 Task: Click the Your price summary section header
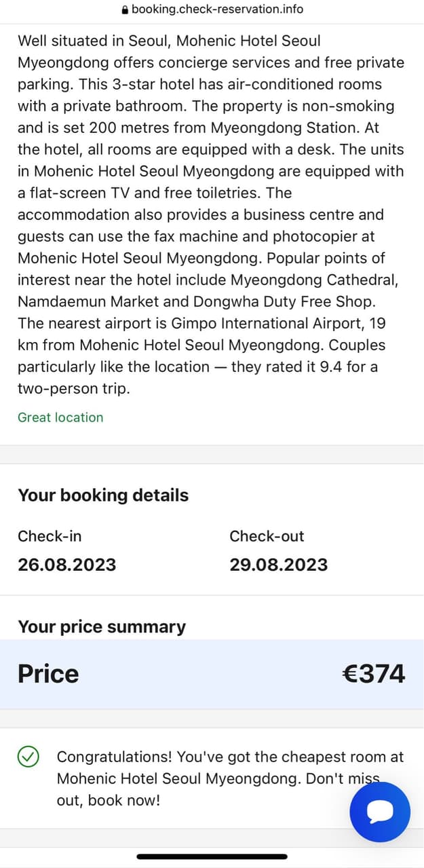pos(102,626)
